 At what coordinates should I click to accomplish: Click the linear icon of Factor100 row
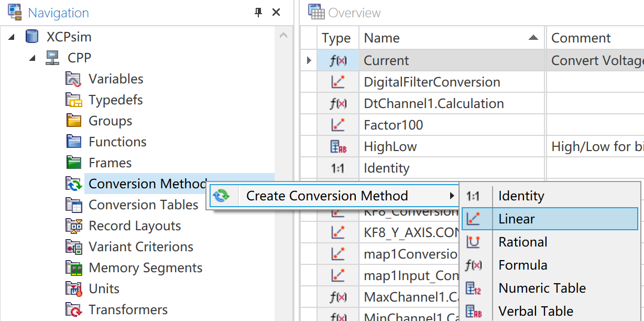coord(338,125)
